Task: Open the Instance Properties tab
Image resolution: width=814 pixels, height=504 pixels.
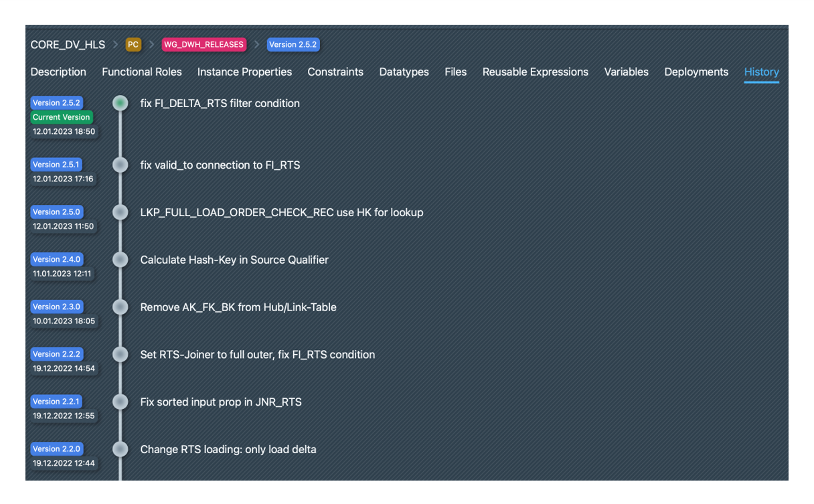Action: 244,72
